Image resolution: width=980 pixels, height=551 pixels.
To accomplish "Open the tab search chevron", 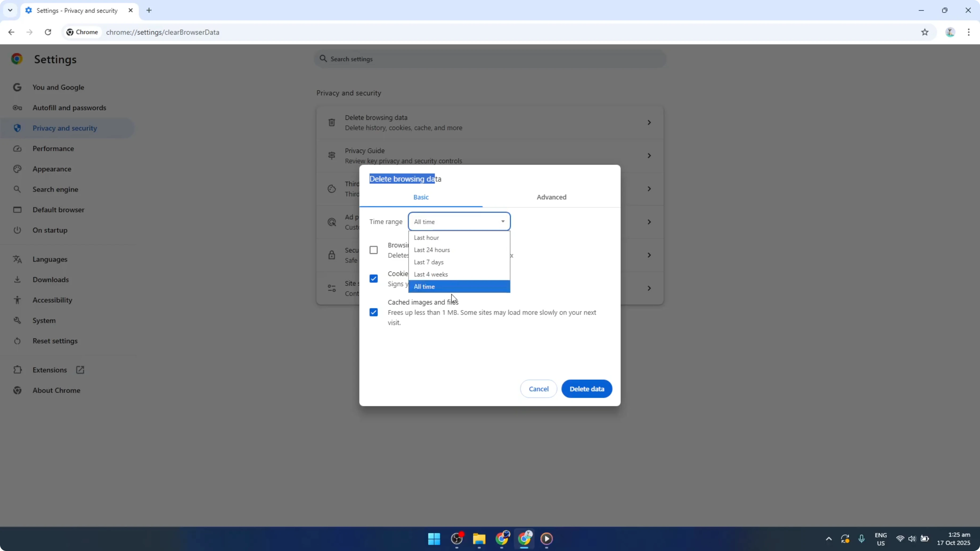I will 10,10.
